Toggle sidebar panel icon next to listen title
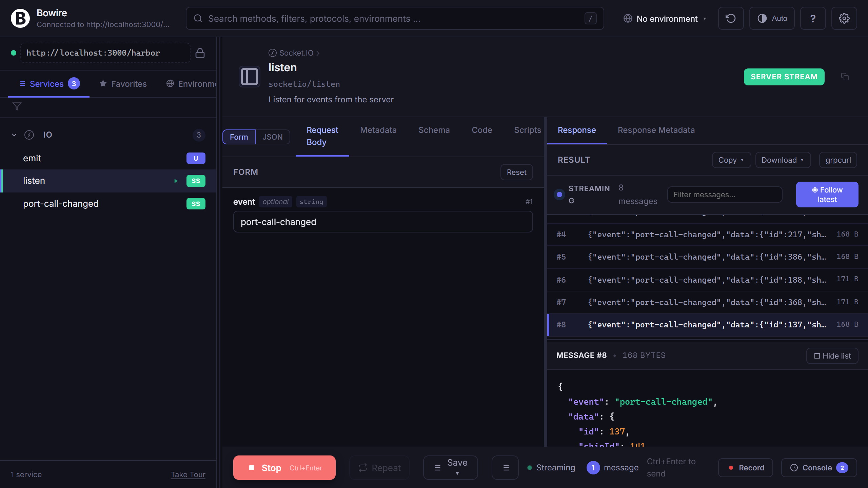The image size is (868, 488). pos(250,77)
